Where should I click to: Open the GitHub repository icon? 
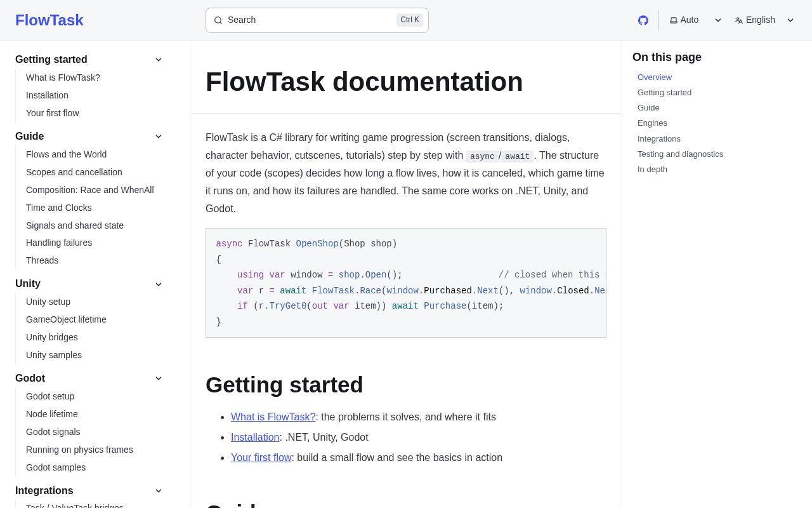click(x=643, y=20)
